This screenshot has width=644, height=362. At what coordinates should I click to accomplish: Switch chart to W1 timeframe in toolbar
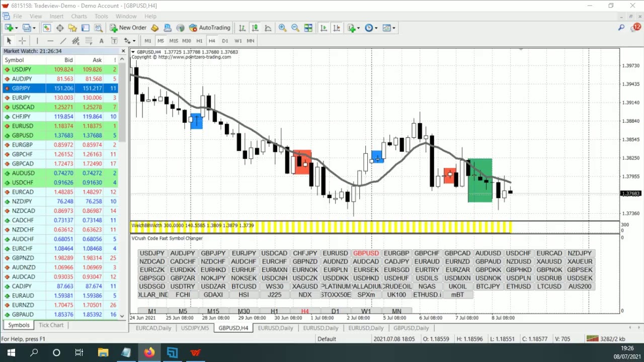tap(238, 41)
